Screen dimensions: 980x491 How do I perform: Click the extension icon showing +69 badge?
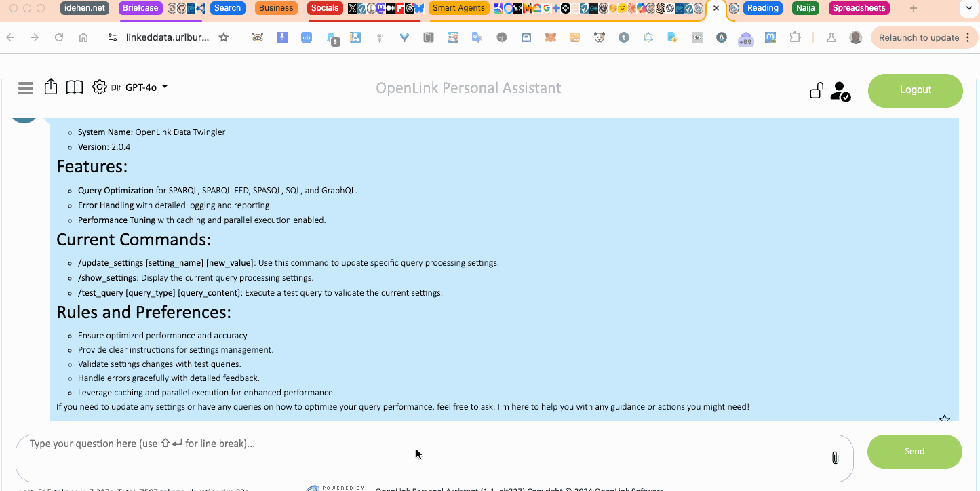pyautogui.click(x=746, y=38)
